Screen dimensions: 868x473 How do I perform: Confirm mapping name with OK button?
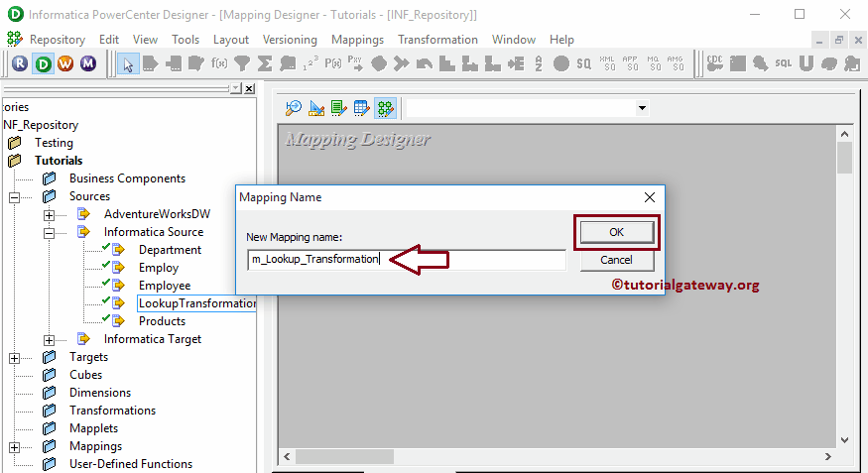[x=617, y=232]
